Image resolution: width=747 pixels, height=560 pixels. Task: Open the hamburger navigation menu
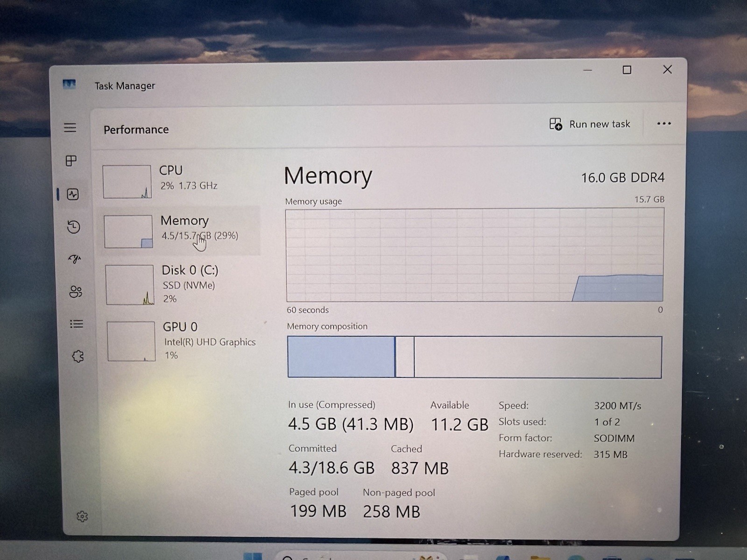pyautogui.click(x=70, y=127)
